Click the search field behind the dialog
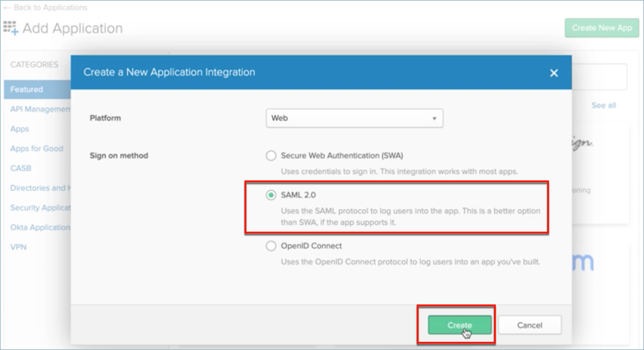This screenshot has width=644, height=350. coord(599,77)
